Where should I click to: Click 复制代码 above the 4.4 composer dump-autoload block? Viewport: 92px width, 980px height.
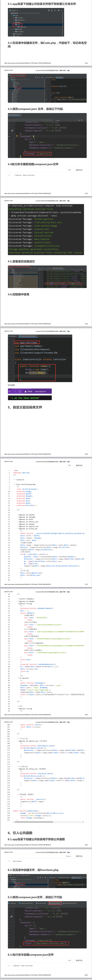(x=79, y=170)
